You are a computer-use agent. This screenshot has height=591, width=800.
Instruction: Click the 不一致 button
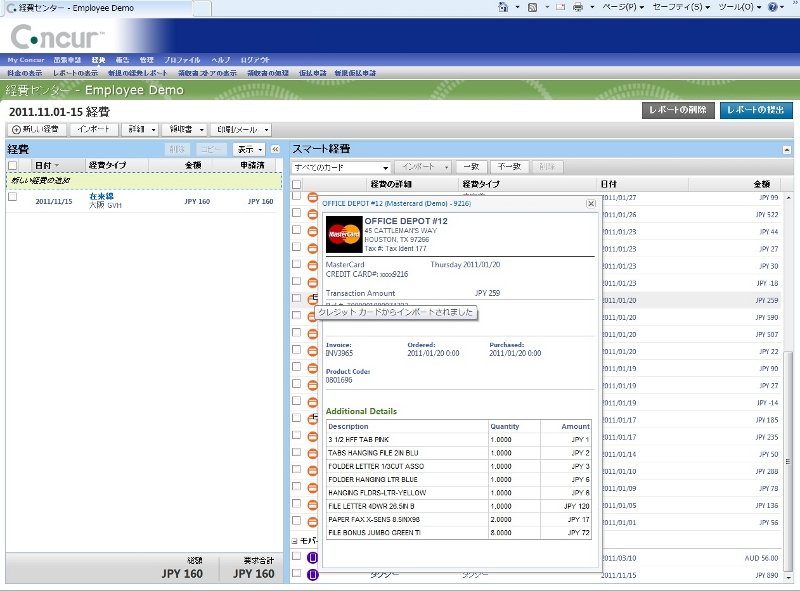(x=509, y=166)
